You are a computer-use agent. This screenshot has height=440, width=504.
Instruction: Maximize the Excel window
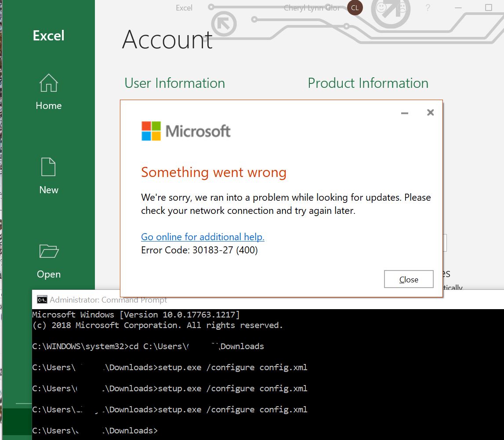(489, 7)
